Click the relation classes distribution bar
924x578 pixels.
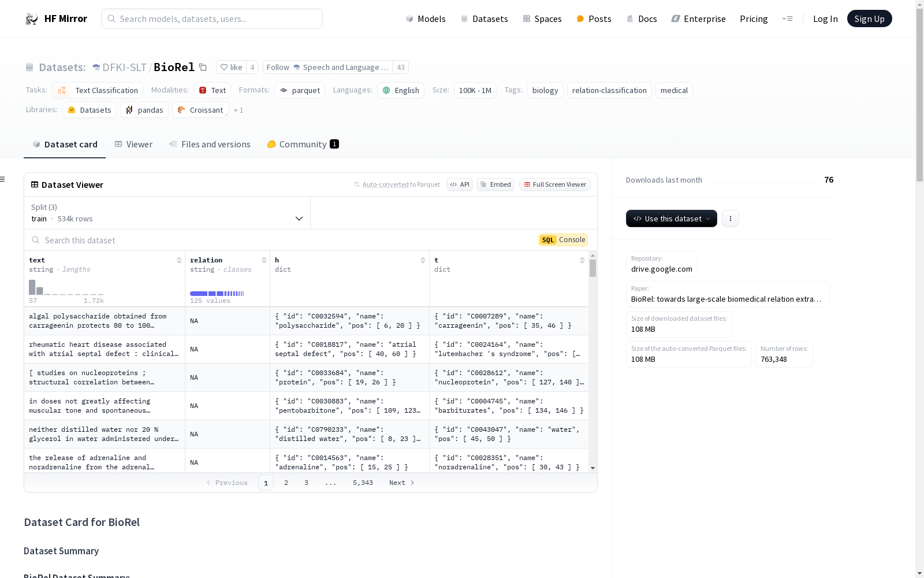pos(217,294)
